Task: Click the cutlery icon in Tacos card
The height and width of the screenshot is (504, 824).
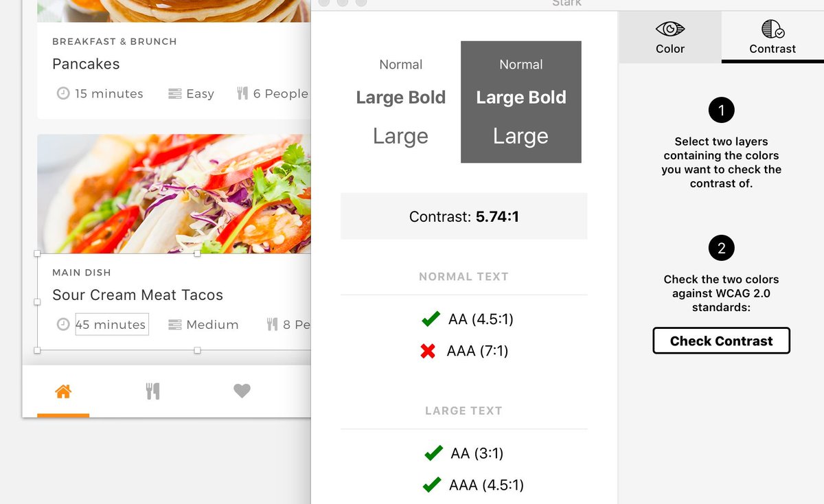Action: pos(272,325)
